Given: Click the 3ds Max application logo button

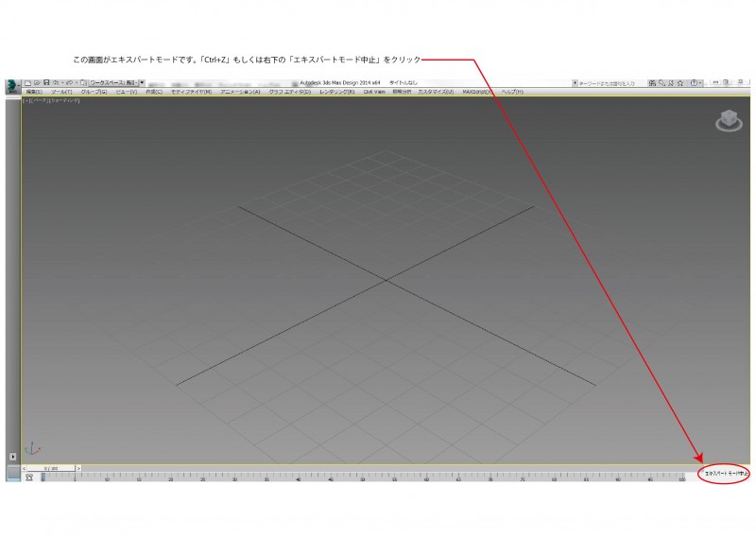Looking at the screenshot, I should [11, 86].
